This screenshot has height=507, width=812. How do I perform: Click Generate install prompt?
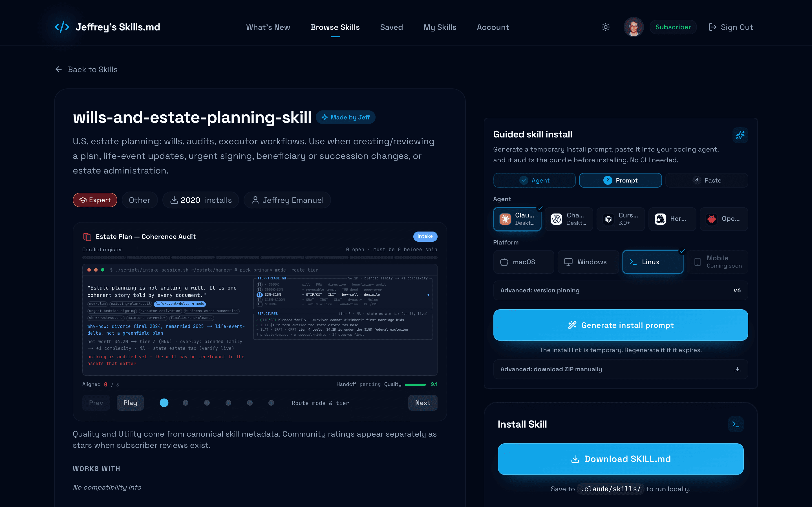pos(620,325)
